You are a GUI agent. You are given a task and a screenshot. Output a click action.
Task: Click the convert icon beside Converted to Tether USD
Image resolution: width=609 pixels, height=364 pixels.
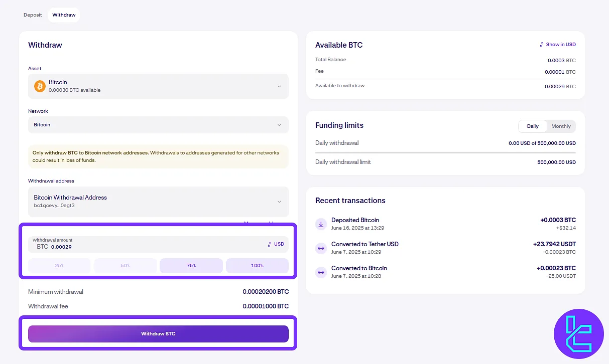pyautogui.click(x=321, y=248)
